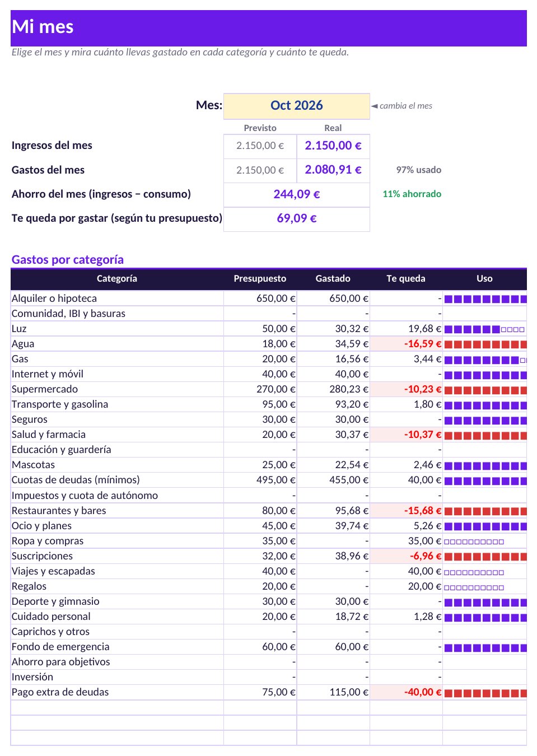Click the monthly savings value 244,09 €
Viewport: 537px width, 756px height.
(297, 194)
